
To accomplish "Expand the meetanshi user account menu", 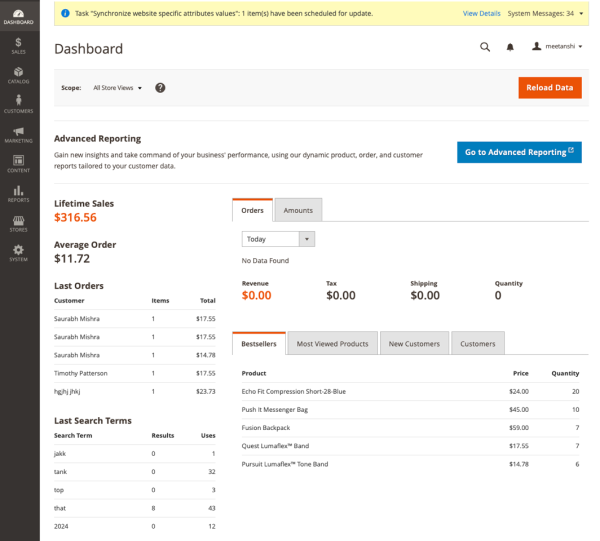I will click(557, 47).
